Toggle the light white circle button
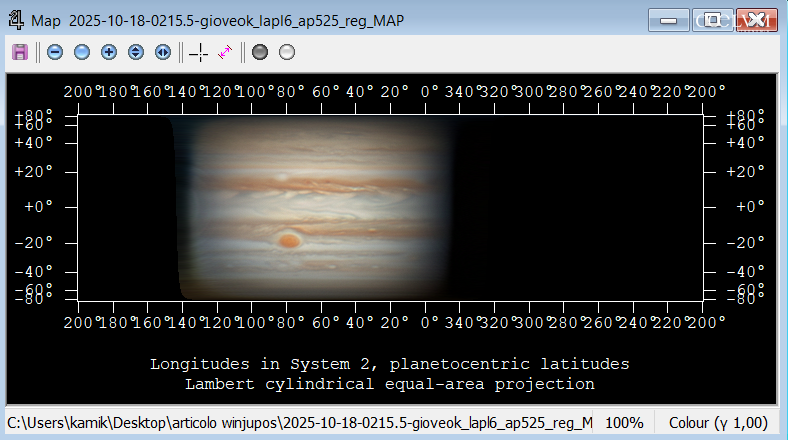 (x=287, y=52)
